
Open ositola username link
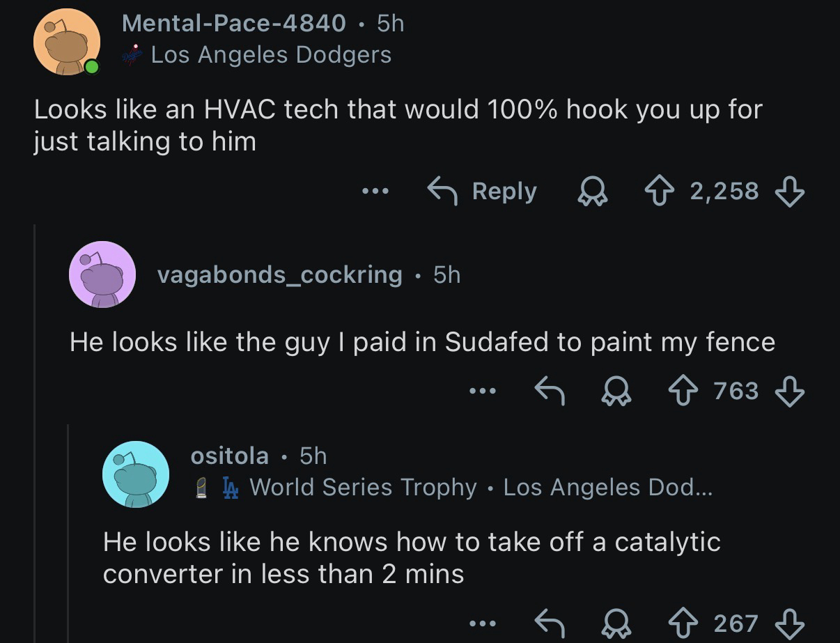point(229,456)
